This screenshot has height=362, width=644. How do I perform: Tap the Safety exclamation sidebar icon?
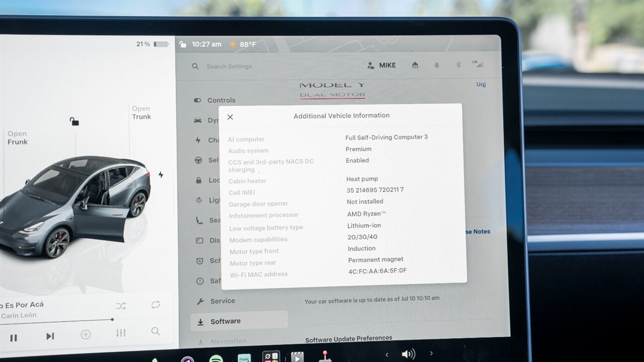coord(200,281)
